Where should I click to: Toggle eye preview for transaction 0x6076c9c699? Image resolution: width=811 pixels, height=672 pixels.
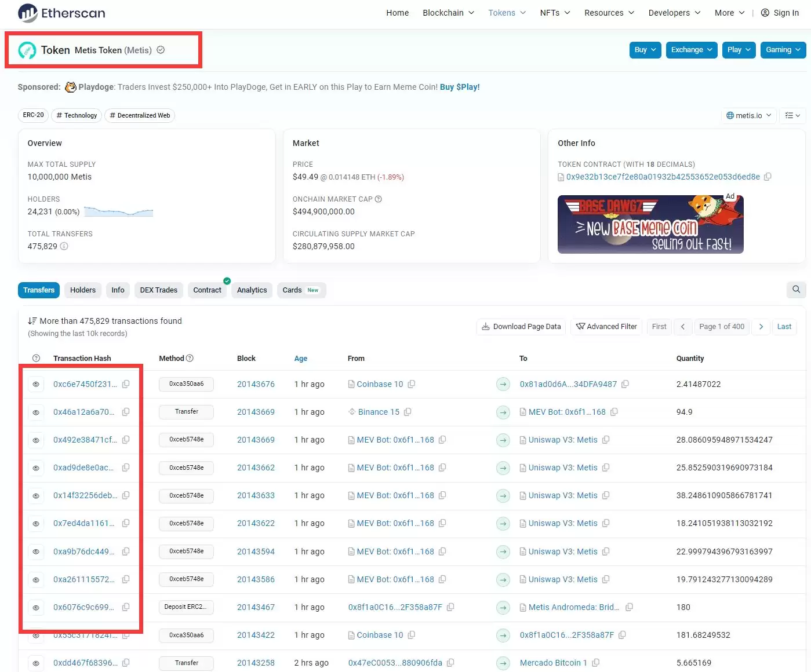(x=36, y=608)
